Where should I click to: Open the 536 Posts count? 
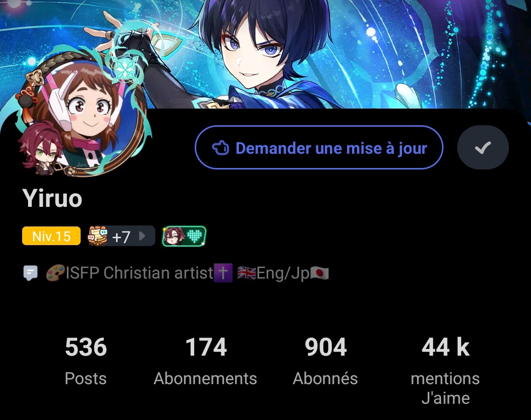click(86, 361)
